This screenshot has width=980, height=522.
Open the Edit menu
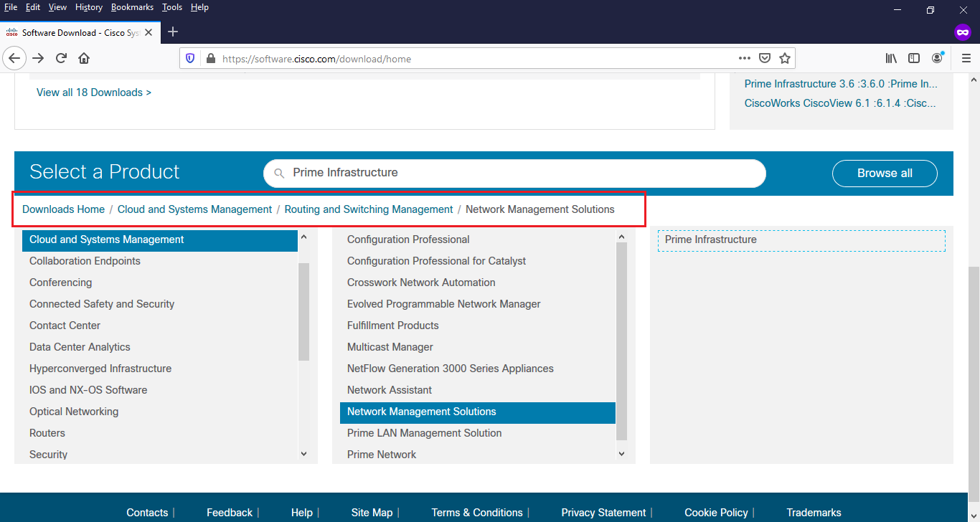32,7
